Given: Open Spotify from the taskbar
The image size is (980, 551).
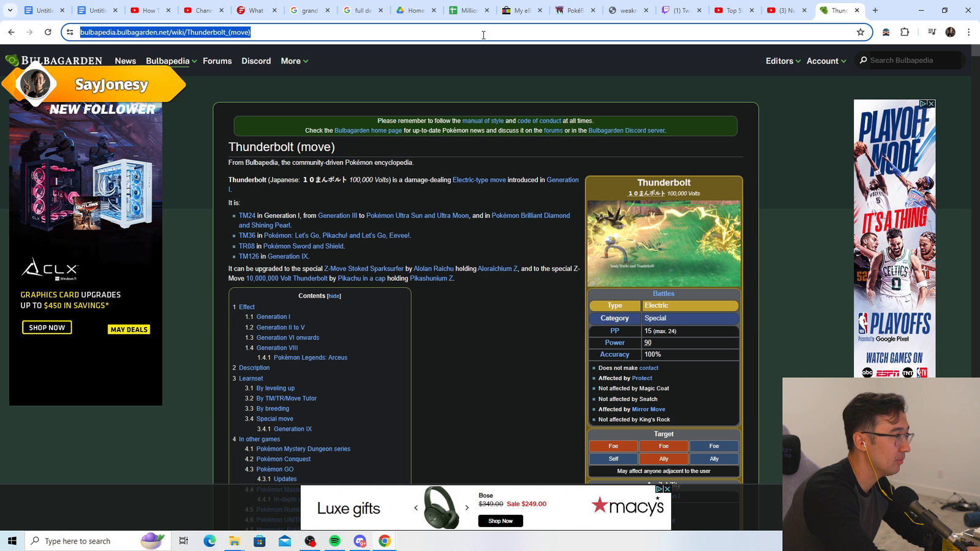Looking at the screenshot, I should [334, 541].
